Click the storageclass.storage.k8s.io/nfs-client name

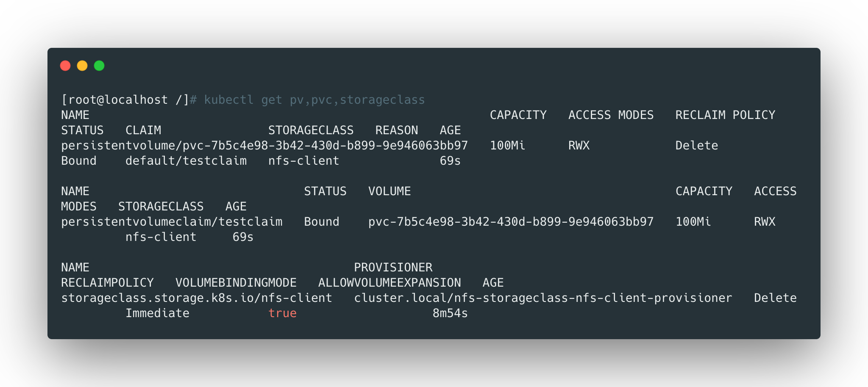pos(196,298)
